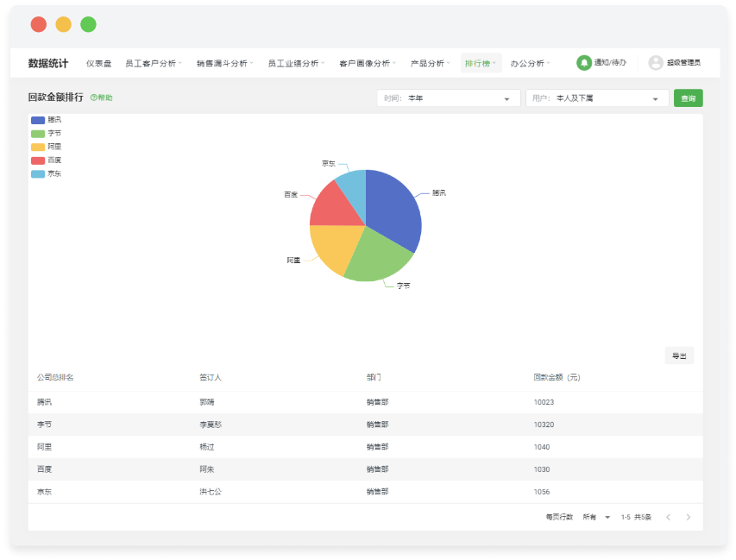Viewport: 736px width, 560px height.
Task: Click signer 阿朱 in table
Action: click(x=207, y=469)
